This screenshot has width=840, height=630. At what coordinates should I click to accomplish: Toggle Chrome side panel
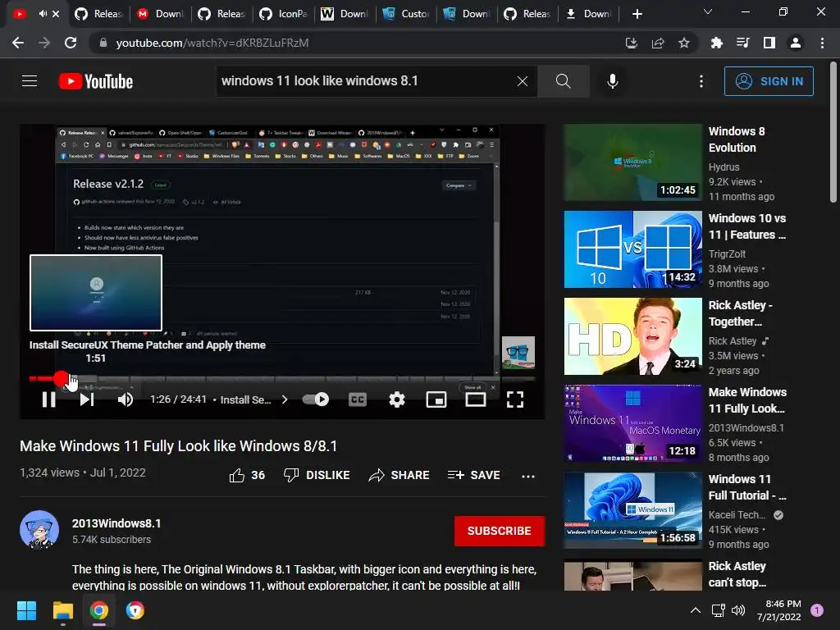pyautogui.click(x=769, y=43)
